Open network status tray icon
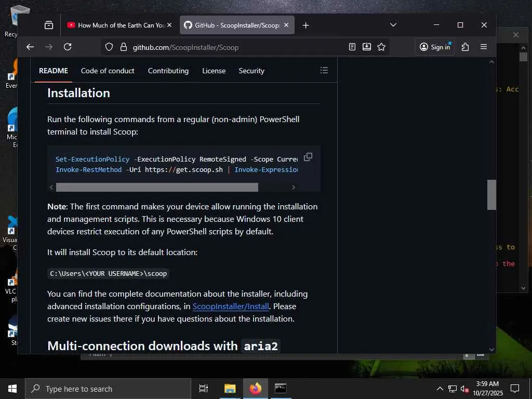Image resolution: width=532 pixels, height=399 pixels. click(x=453, y=389)
